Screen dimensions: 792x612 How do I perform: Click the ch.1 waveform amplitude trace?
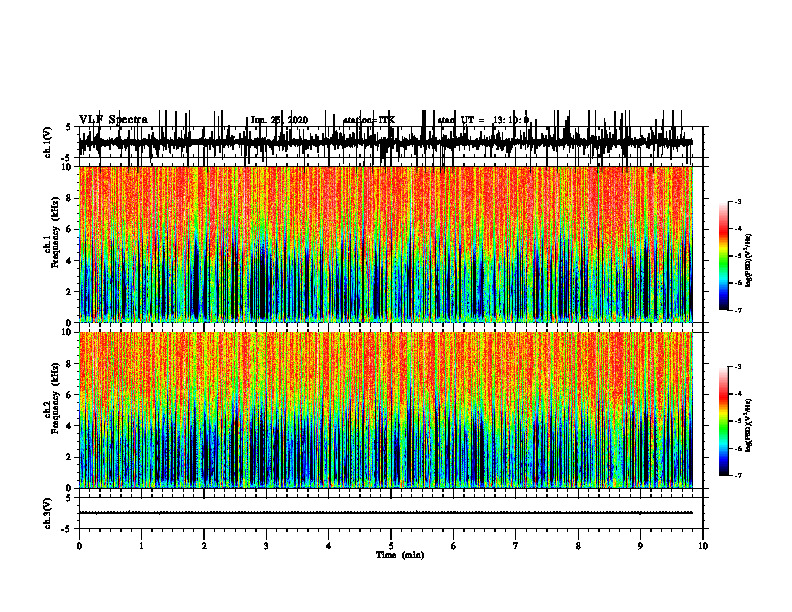pos(385,142)
